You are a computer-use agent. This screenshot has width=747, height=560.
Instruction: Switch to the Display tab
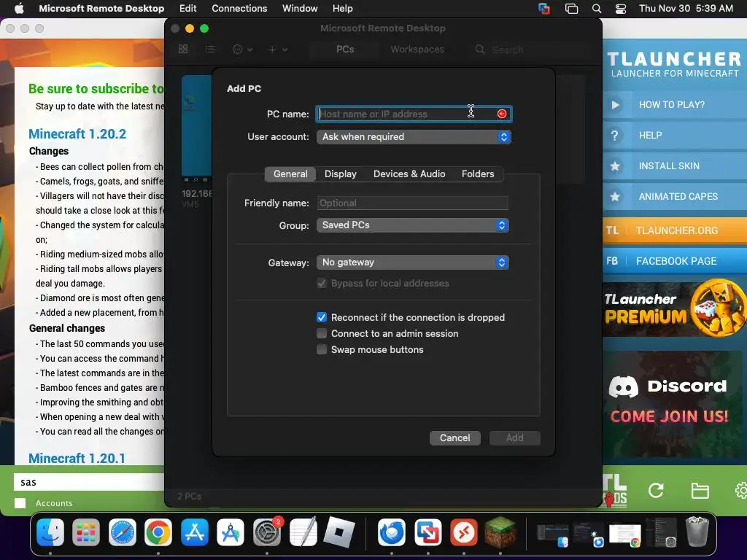(x=340, y=174)
